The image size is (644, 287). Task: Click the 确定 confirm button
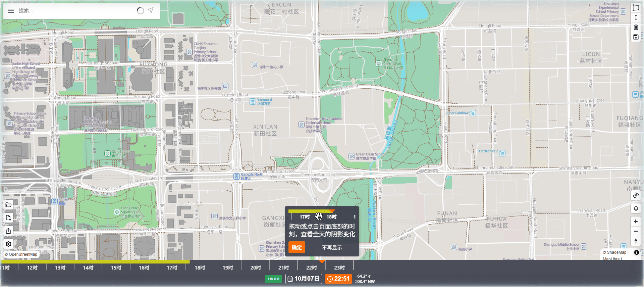[297, 247]
